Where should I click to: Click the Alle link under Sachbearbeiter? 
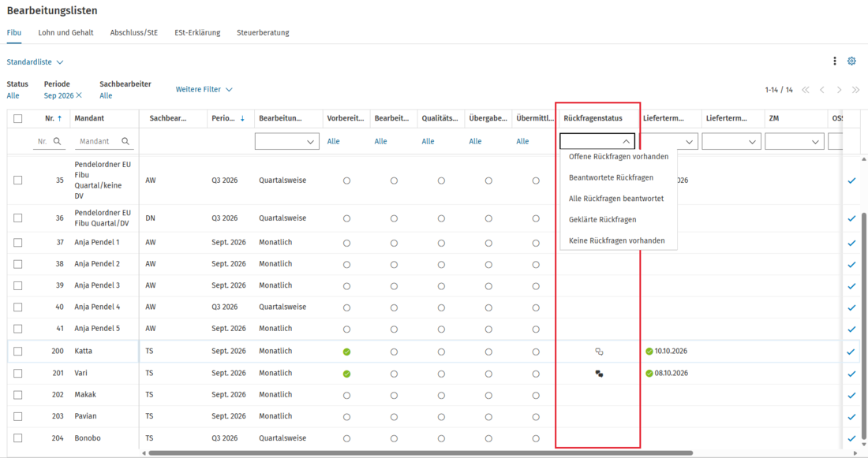(106, 95)
